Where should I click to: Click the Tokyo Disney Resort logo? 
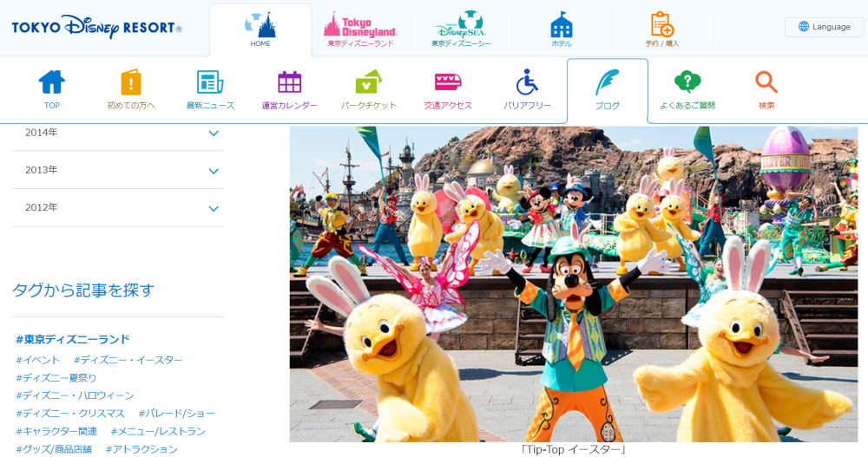click(97, 27)
